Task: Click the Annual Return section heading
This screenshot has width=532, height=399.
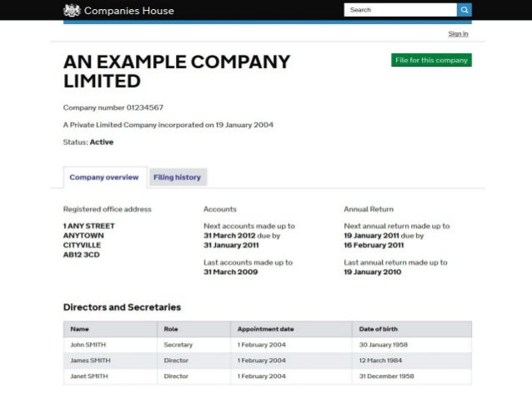Action: [x=369, y=209]
